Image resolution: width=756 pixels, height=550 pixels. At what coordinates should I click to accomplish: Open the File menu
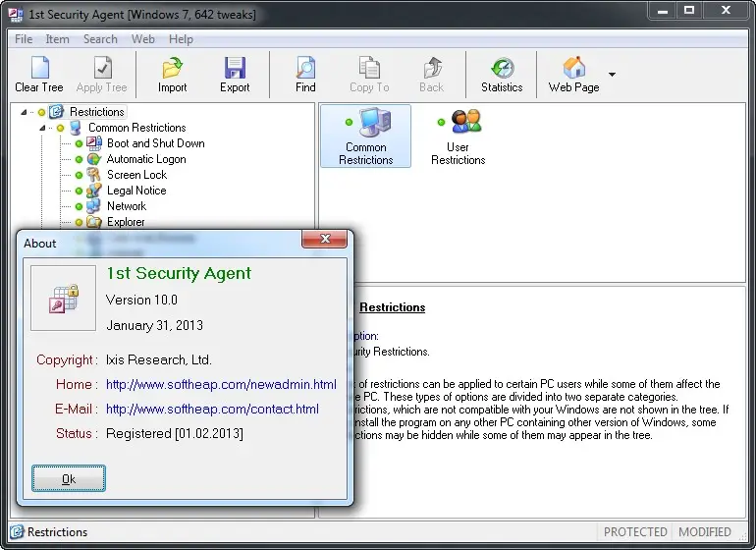point(24,39)
